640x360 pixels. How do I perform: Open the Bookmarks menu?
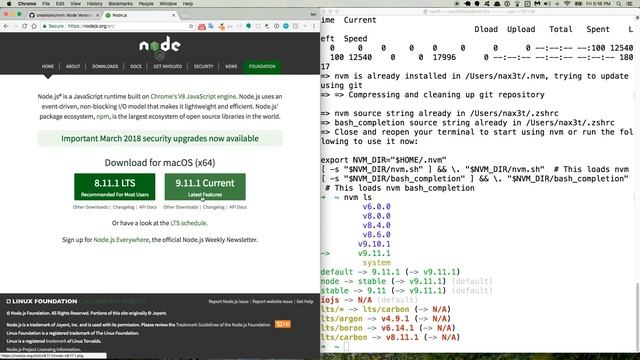(x=120, y=4)
